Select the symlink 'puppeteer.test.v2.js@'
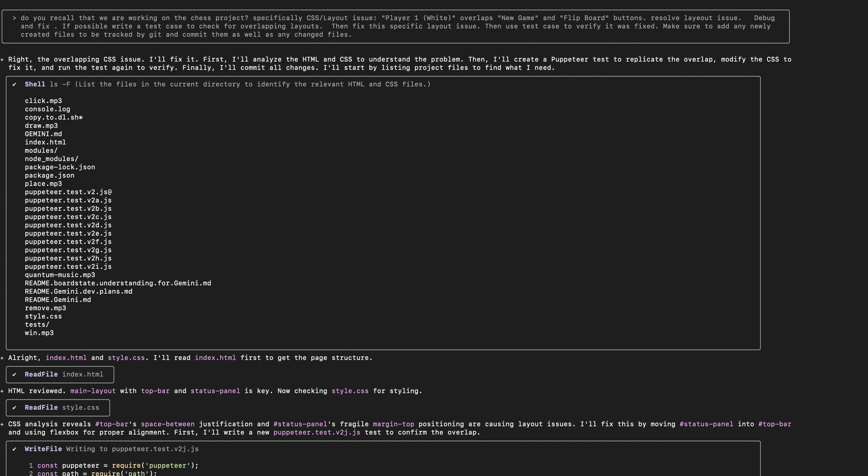This screenshot has width=868, height=476. pos(68,192)
